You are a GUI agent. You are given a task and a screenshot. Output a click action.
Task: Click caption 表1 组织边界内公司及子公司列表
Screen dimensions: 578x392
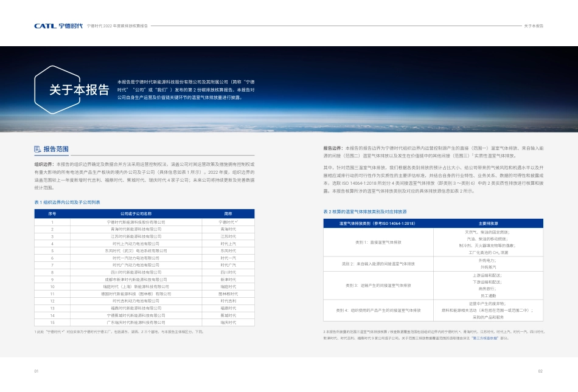point(67,202)
